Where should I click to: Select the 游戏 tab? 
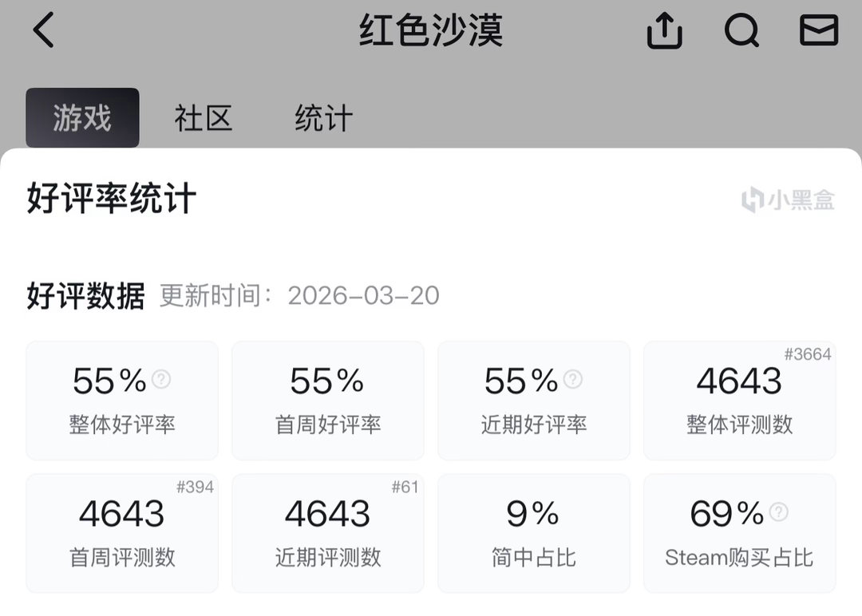click(82, 116)
